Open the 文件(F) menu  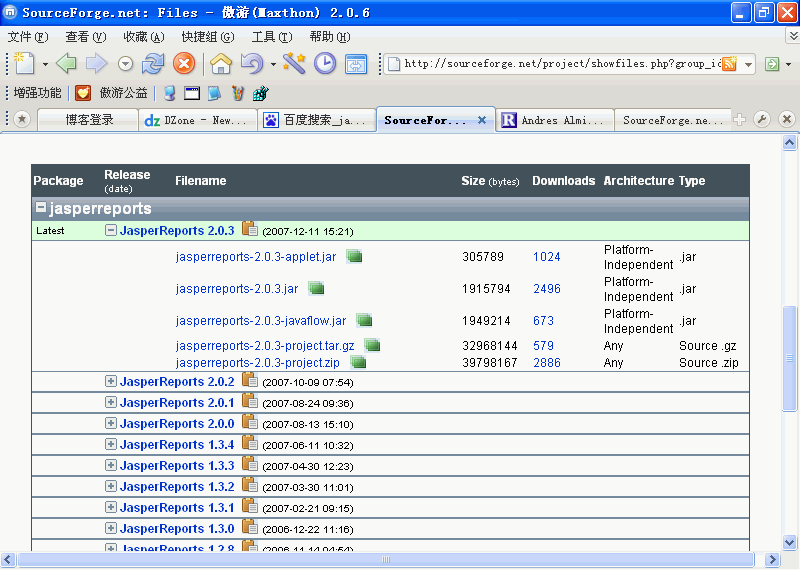(28, 37)
